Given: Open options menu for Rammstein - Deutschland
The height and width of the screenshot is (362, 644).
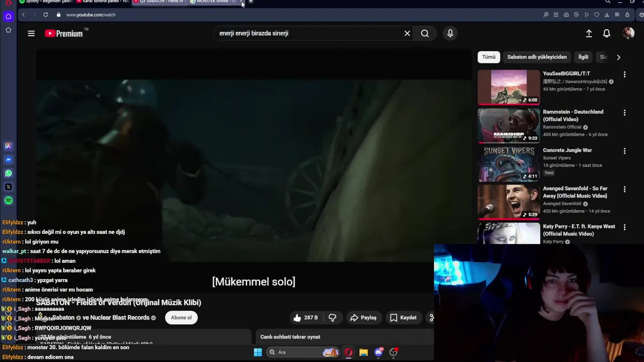Looking at the screenshot, I should (624, 113).
